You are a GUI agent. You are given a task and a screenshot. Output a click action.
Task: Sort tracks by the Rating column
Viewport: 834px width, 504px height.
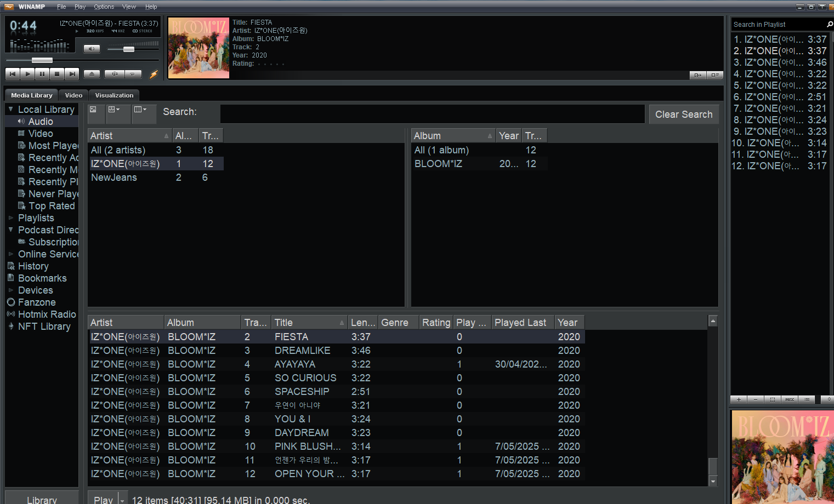(x=436, y=323)
